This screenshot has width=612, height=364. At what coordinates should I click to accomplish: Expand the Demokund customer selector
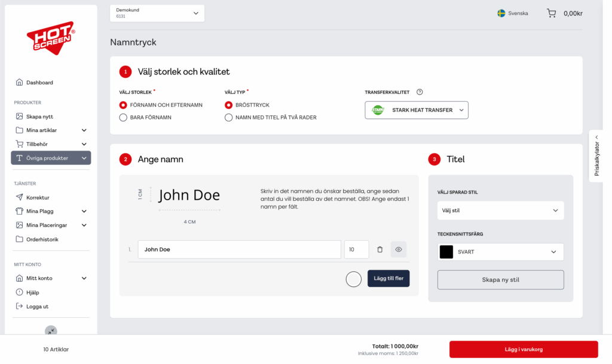click(x=157, y=13)
